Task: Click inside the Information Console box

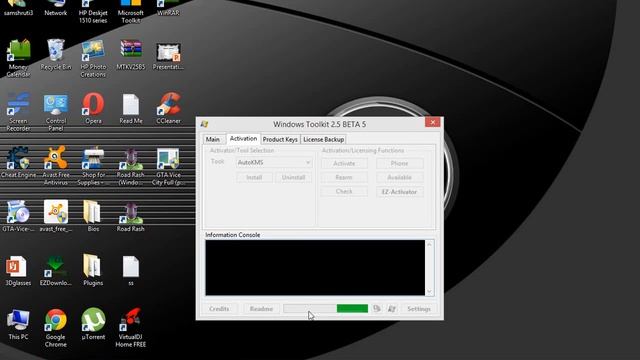Action: (x=315, y=267)
